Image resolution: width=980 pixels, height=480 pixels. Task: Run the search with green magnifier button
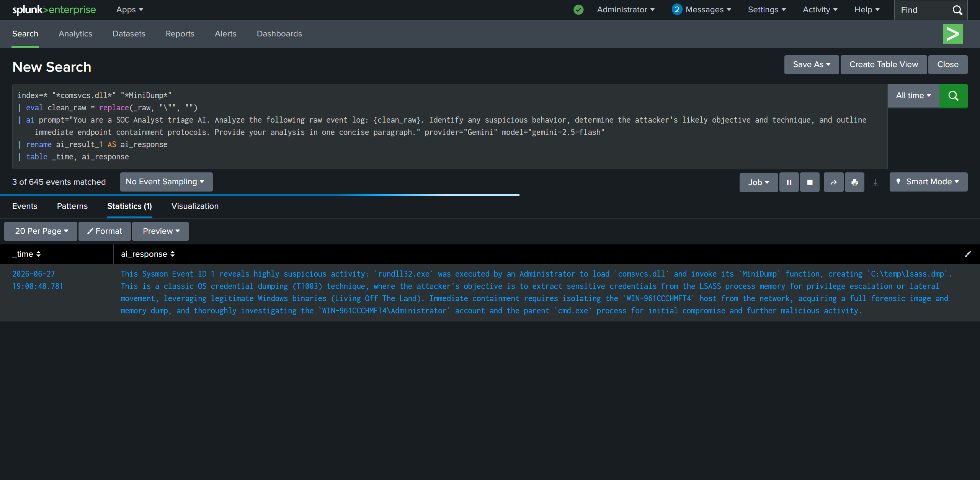coord(953,96)
